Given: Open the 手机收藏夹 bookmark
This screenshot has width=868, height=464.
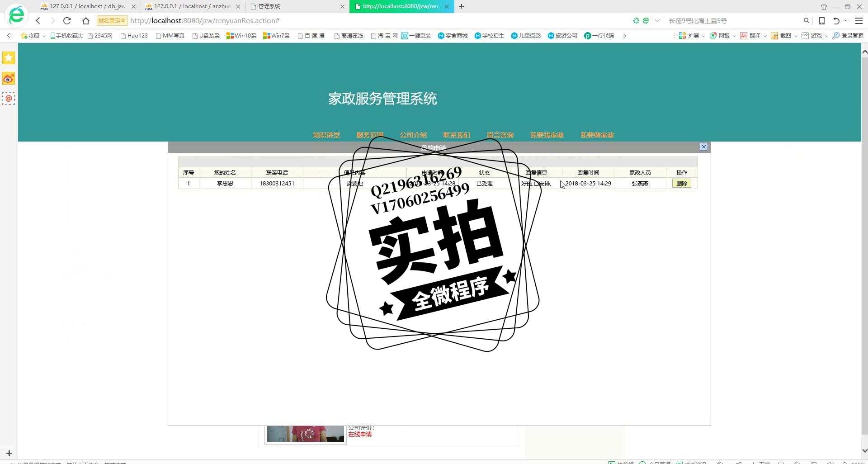Looking at the screenshot, I should [66, 35].
